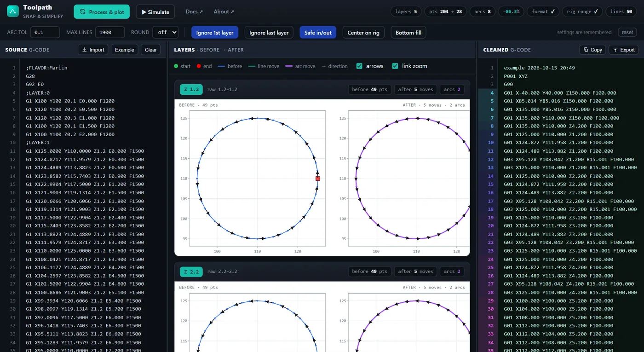Load the Example G-code
The height and width of the screenshot is (352, 644).
click(x=125, y=50)
